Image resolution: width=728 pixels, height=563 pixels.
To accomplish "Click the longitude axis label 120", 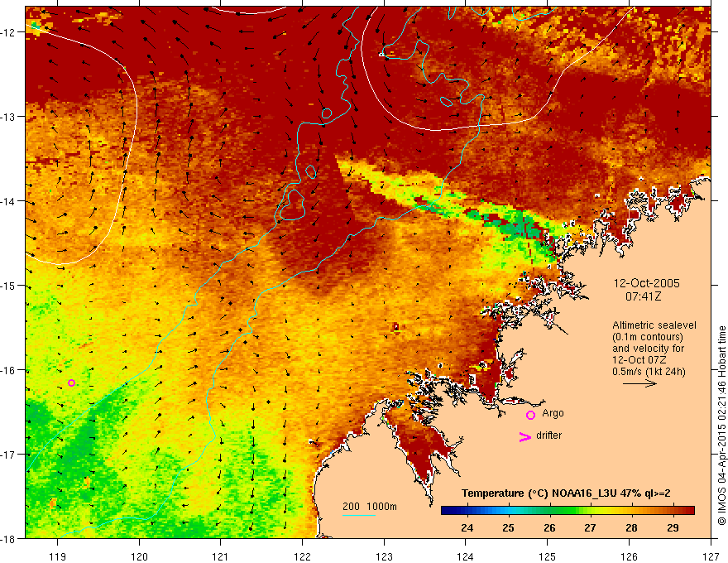I will pyautogui.click(x=139, y=556).
